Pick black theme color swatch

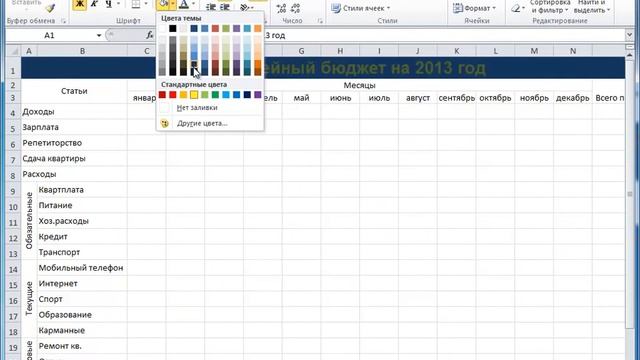click(173, 28)
